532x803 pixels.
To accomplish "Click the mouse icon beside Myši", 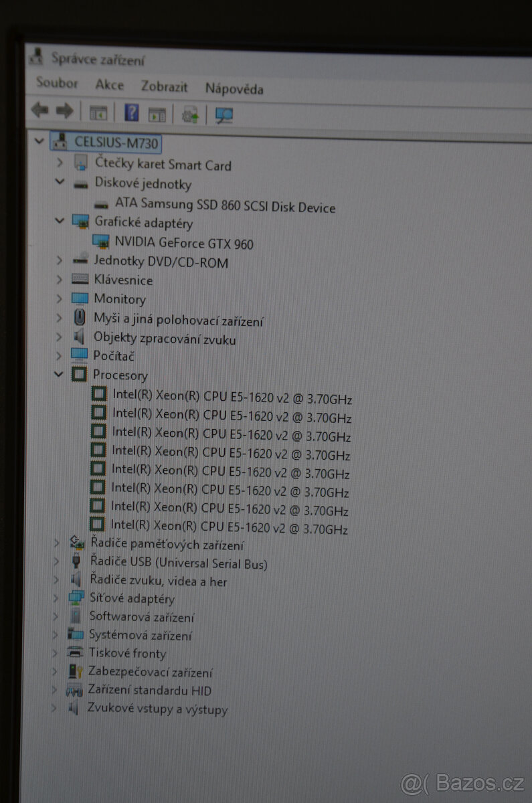I will pyautogui.click(x=80, y=317).
